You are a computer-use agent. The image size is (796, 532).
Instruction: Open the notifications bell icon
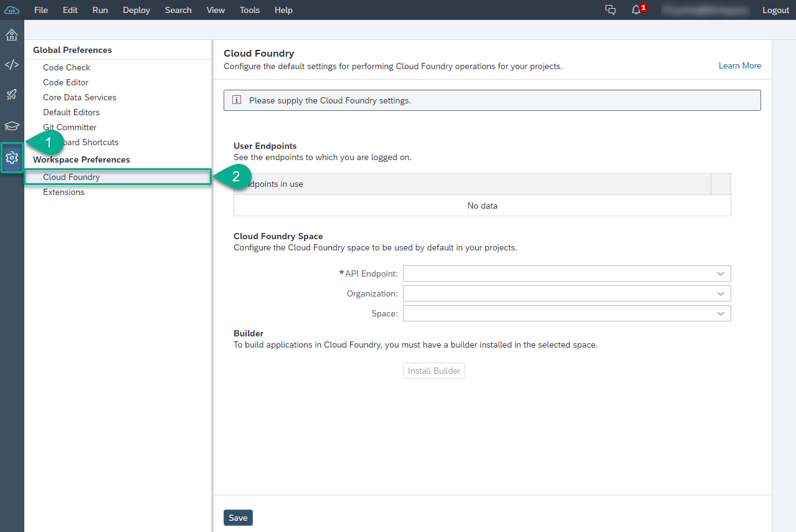(636, 10)
